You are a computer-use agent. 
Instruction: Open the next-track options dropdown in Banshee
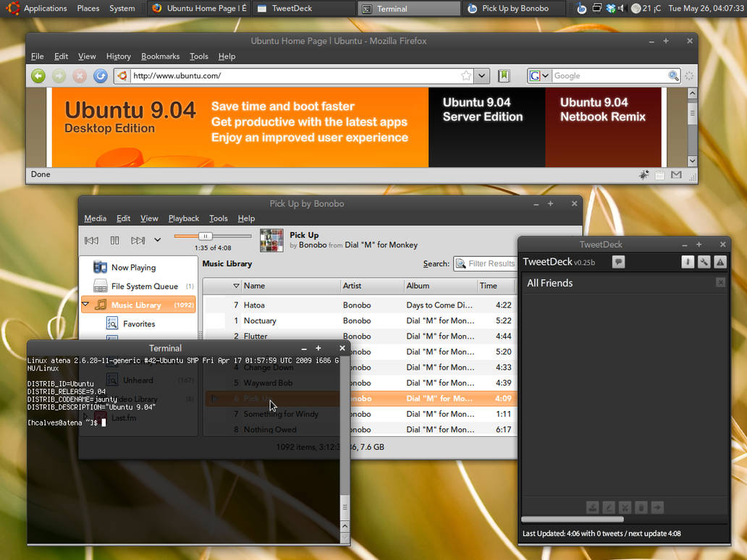[x=158, y=240]
